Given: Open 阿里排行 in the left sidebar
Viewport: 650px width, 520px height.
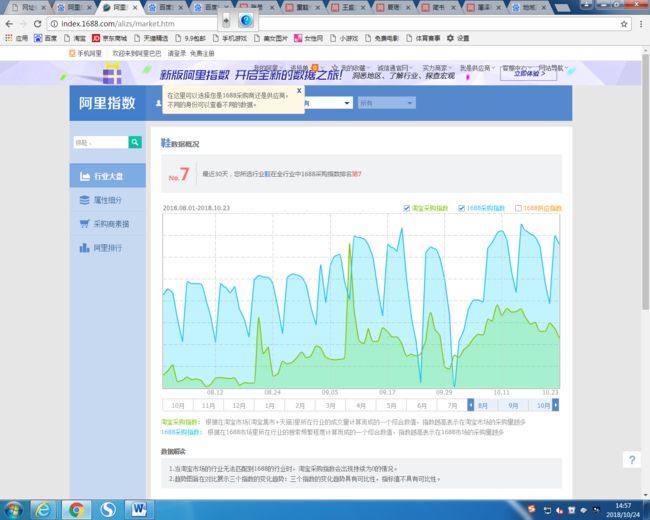Looking at the screenshot, I should pos(108,248).
